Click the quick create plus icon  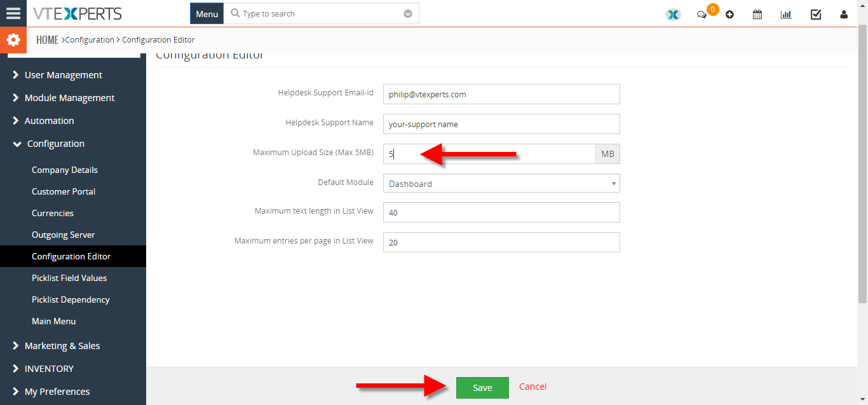point(729,15)
